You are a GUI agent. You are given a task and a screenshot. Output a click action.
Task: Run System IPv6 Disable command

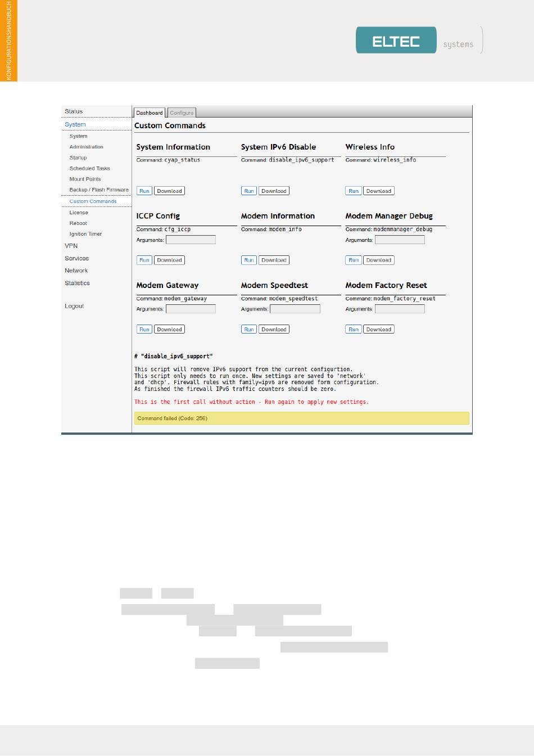[249, 191]
